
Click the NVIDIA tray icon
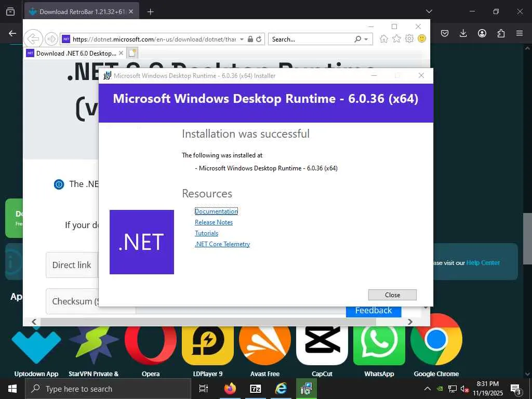coord(440,389)
